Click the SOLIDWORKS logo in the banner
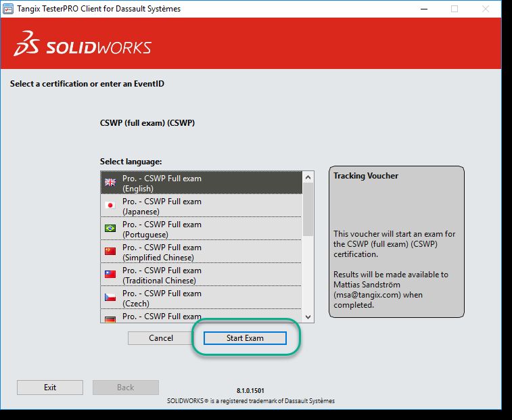This screenshot has width=512, height=420. [x=83, y=44]
